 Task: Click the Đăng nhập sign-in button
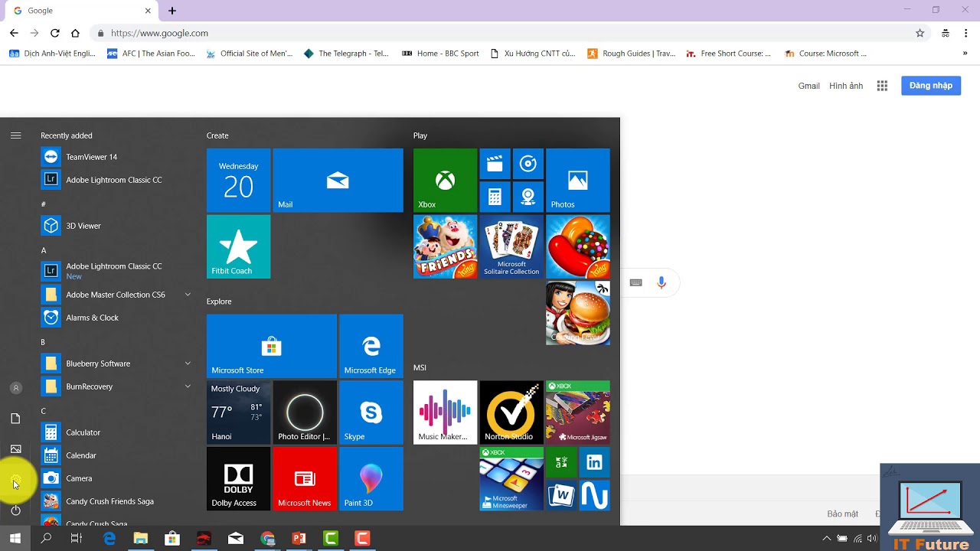(x=931, y=86)
